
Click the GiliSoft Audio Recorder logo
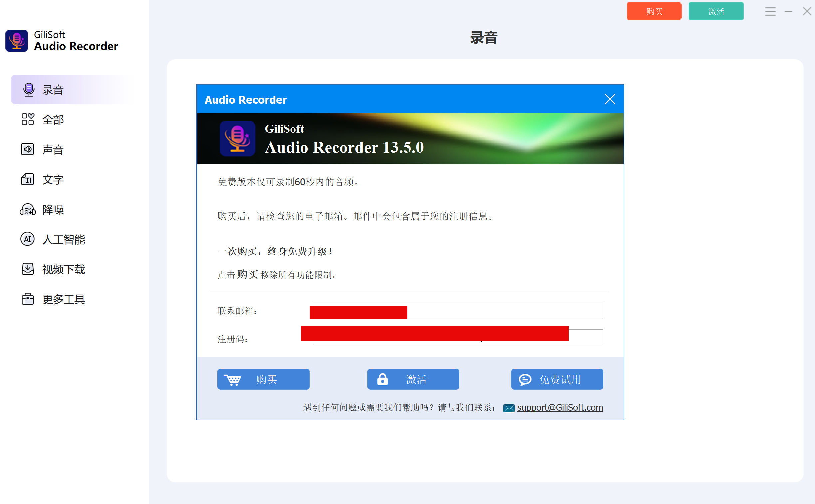pos(17,41)
